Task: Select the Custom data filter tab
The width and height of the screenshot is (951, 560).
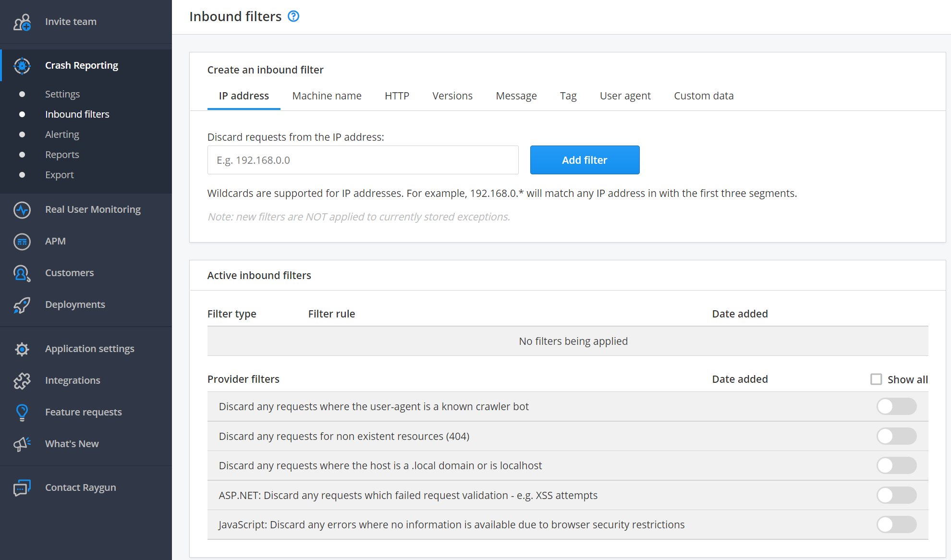Action: point(704,95)
